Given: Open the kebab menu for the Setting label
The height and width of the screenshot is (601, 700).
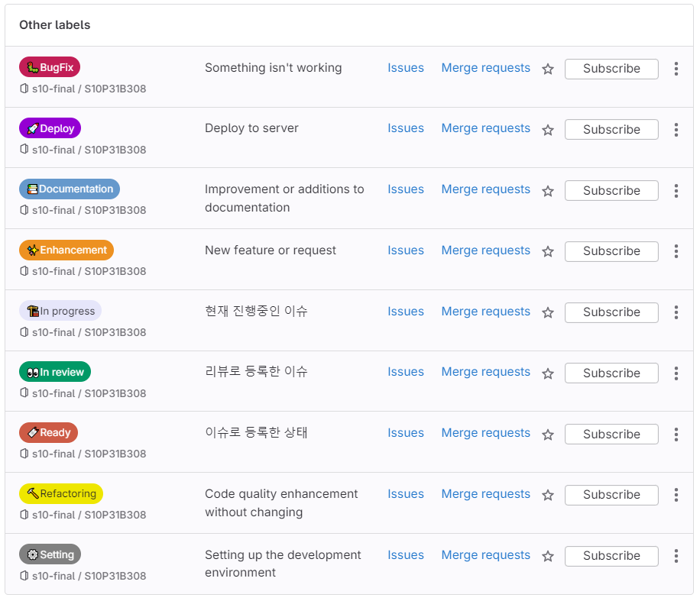Looking at the screenshot, I should pyautogui.click(x=676, y=556).
